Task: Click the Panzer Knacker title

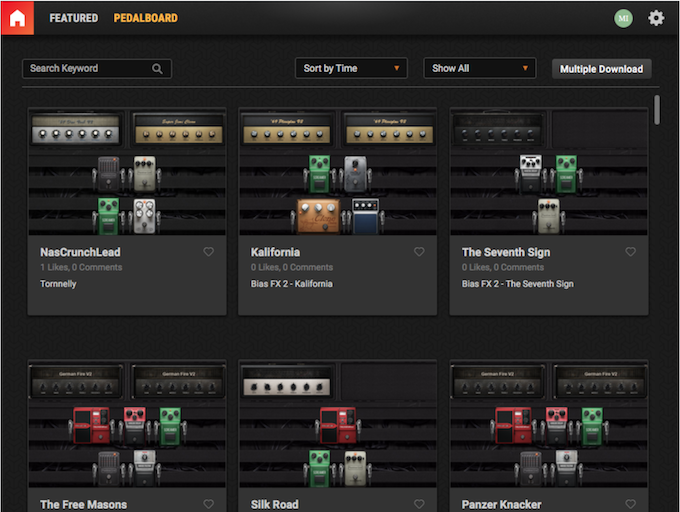Action: pyautogui.click(x=501, y=505)
